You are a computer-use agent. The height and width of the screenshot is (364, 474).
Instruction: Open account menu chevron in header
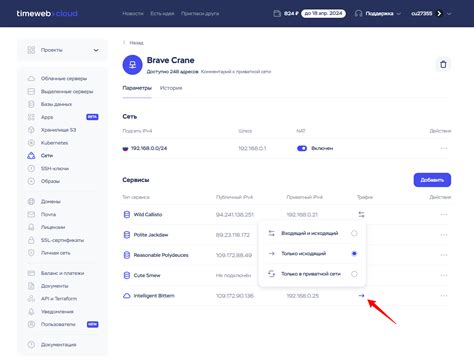click(x=449, y=14)
